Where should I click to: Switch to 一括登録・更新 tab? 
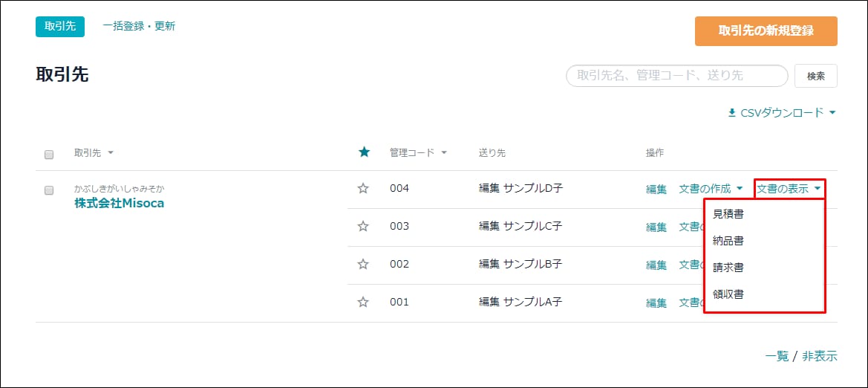139,26
